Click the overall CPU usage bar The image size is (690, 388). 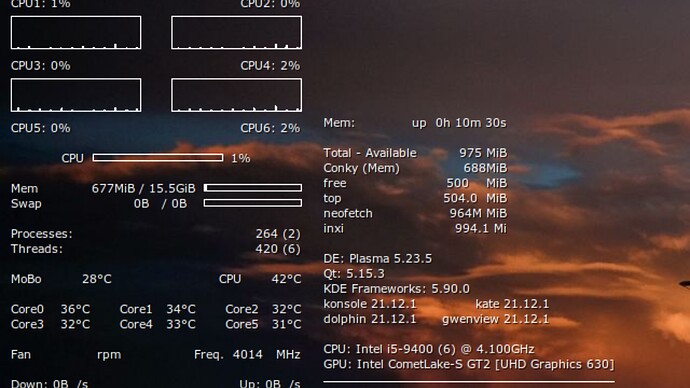[x=158, y=157]
